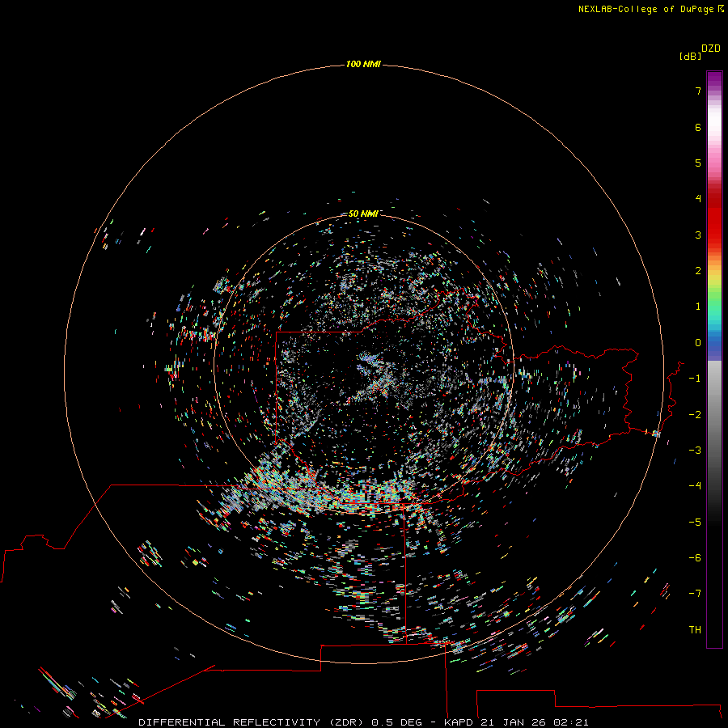The image size is (728, 728).
Task: Click the TH threshold label on the scale
Action: (x=695, y=630)
